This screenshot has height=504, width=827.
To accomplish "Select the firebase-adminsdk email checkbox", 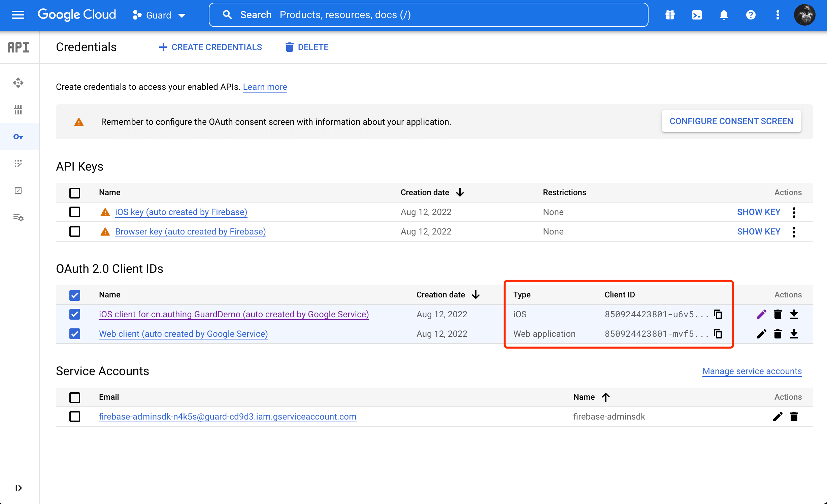I will tap(75, 417).
